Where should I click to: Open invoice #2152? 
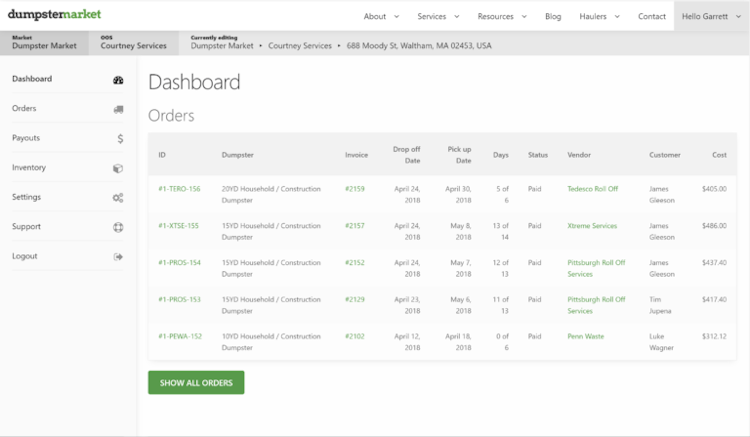pyautogui.click(x=355, y=262)
